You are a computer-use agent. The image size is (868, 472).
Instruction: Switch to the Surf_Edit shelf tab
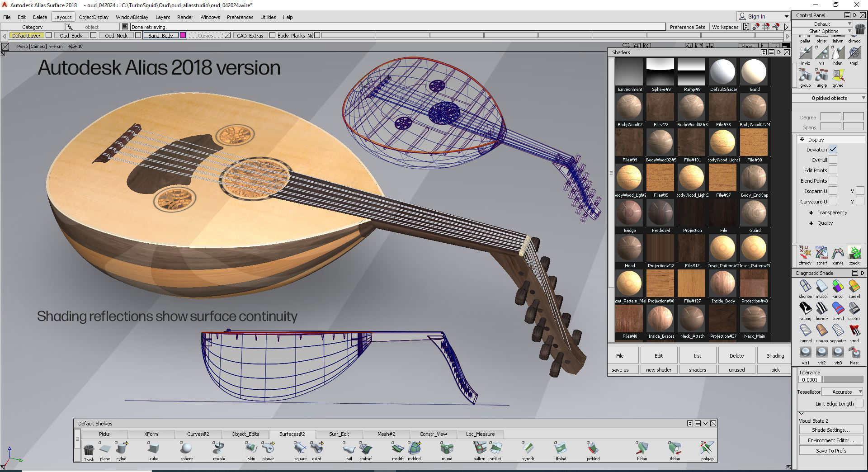[339, 434]
